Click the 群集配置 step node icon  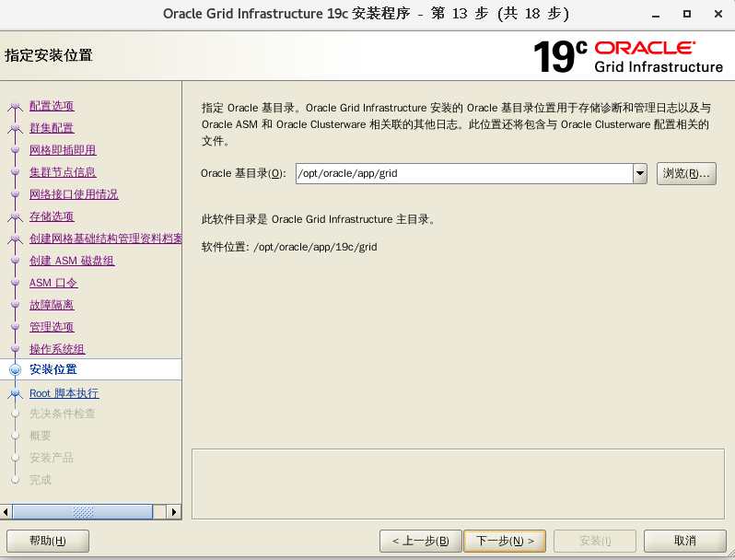tap(15, 128)
